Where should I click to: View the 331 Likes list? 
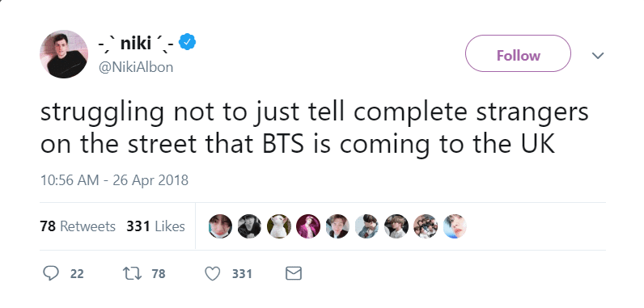coord(155,226)
